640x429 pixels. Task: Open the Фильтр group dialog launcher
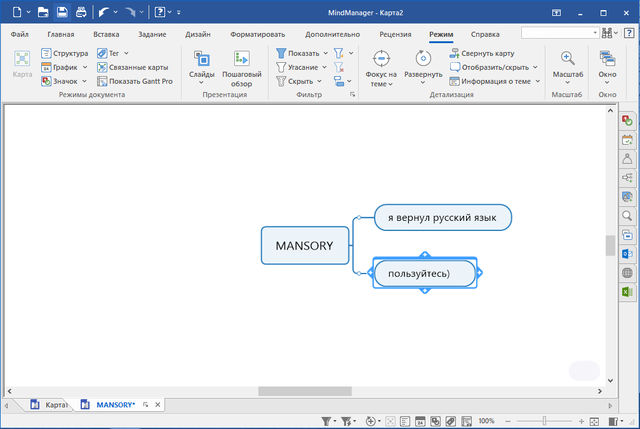(353, 94)
